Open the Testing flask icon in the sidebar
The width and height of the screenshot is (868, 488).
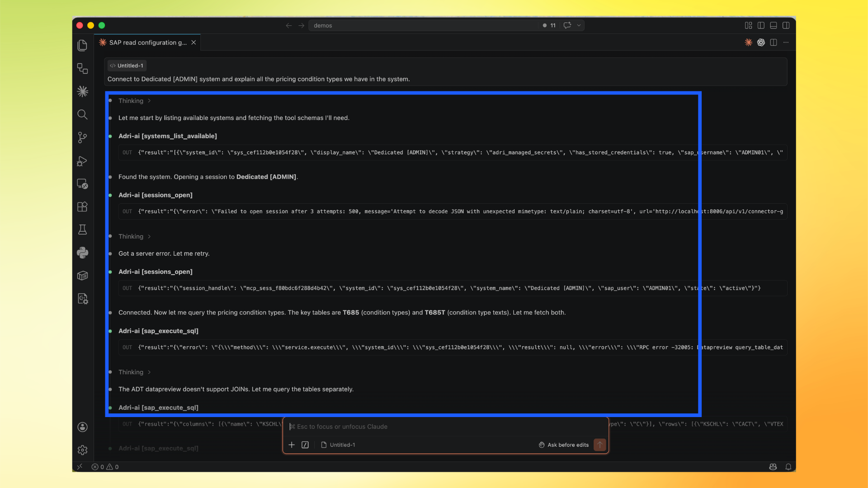point(82,230)
